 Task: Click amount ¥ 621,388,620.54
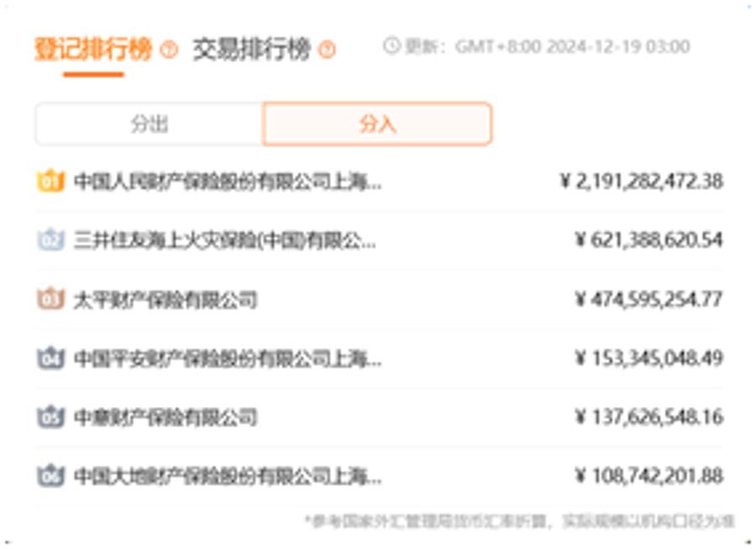click(649, 240)
